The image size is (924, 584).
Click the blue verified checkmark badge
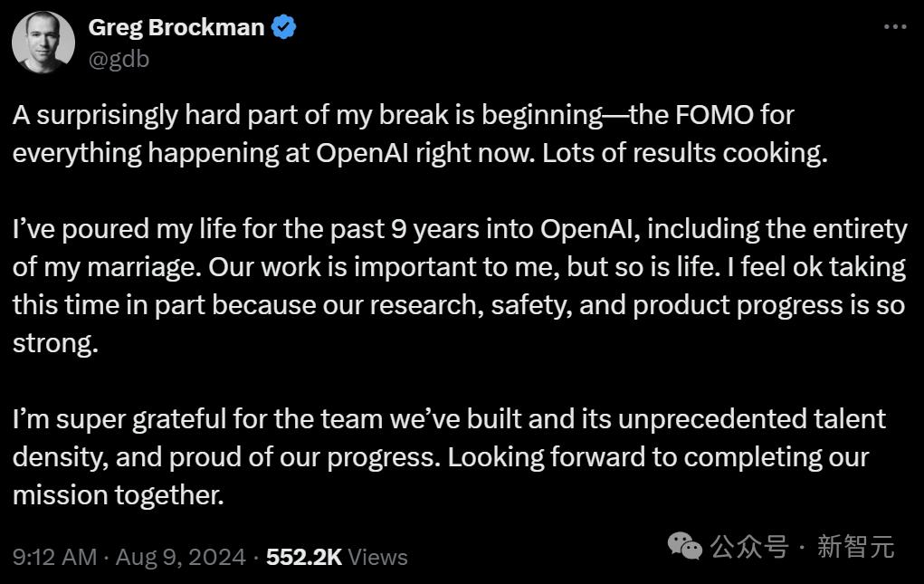(285, 28)
